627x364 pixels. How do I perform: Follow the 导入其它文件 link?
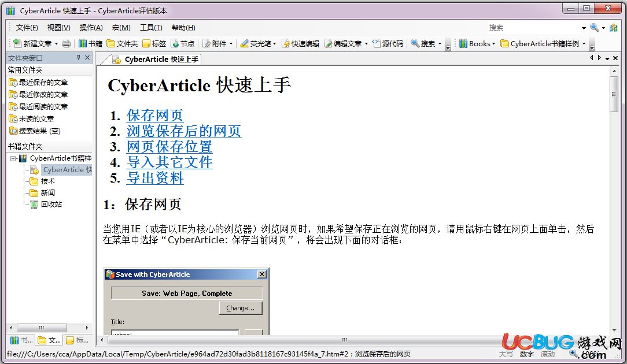(x=169, y=162)
